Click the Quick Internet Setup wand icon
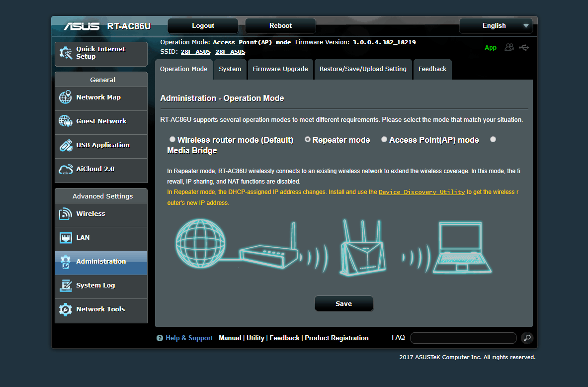 [x=66, y=53]
